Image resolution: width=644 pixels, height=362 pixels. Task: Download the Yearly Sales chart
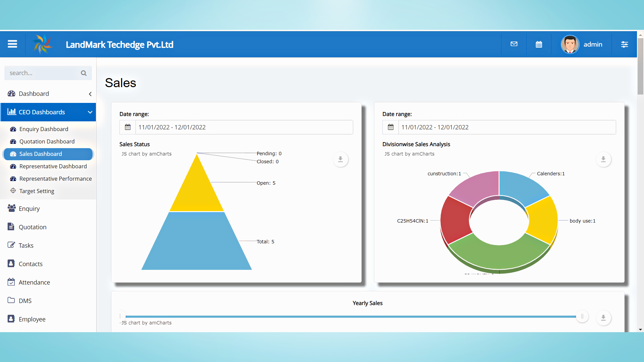(603, 318)
